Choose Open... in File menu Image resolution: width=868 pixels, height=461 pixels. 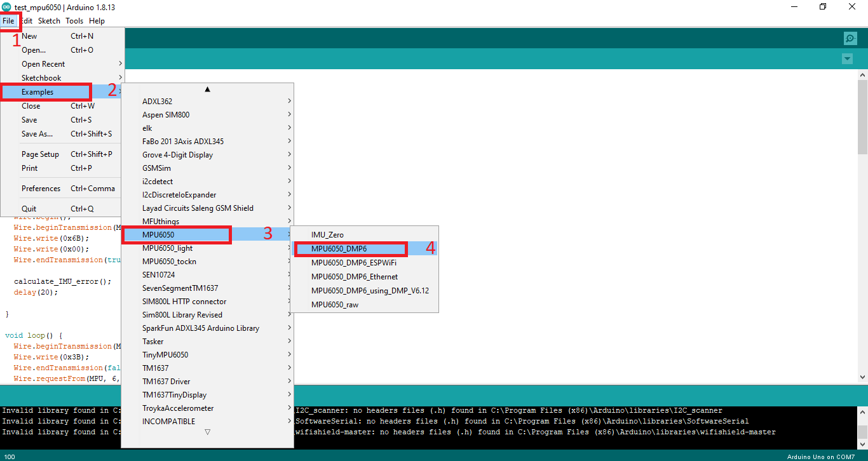[62, 50]
